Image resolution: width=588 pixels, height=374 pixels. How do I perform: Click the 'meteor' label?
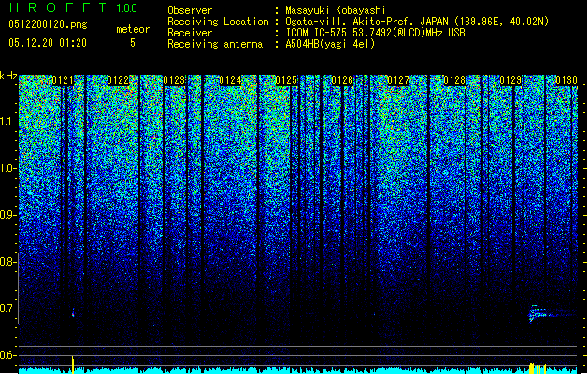(x=133, y=29)
